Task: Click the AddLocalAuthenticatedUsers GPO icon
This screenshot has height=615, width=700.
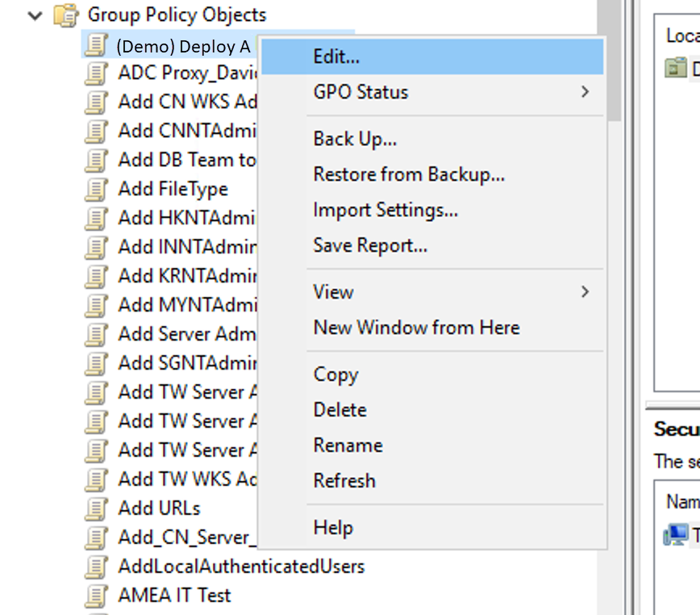Action: tap(97, 567)
